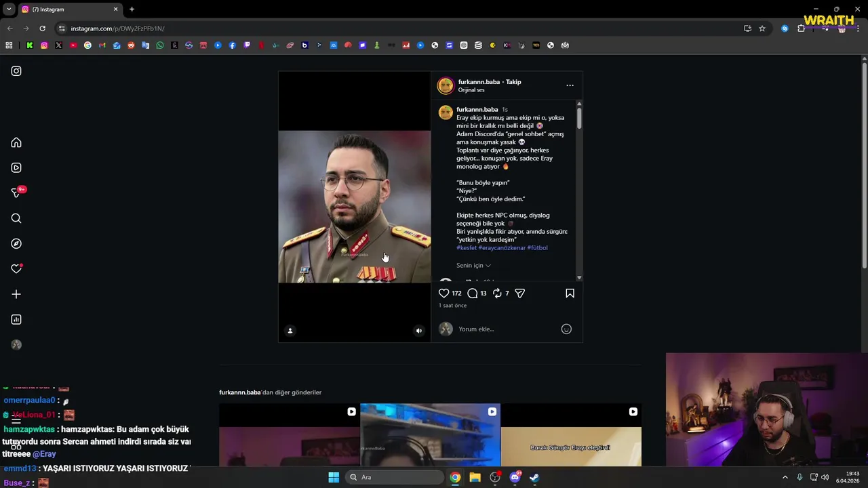The image size is (868, 488).
Task: Show hidden system tray icons
Action: click(785, 477)
